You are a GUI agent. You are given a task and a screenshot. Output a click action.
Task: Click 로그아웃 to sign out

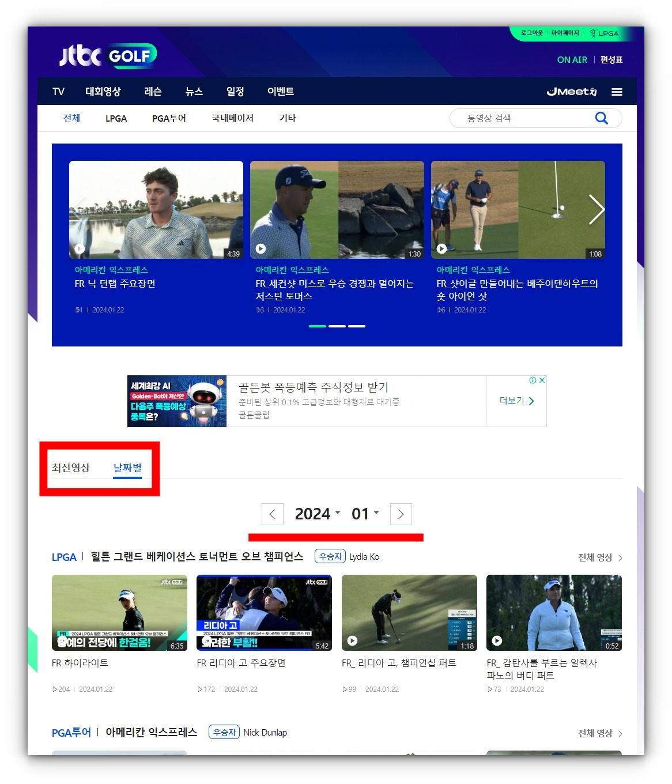click(x=532, y=33)
